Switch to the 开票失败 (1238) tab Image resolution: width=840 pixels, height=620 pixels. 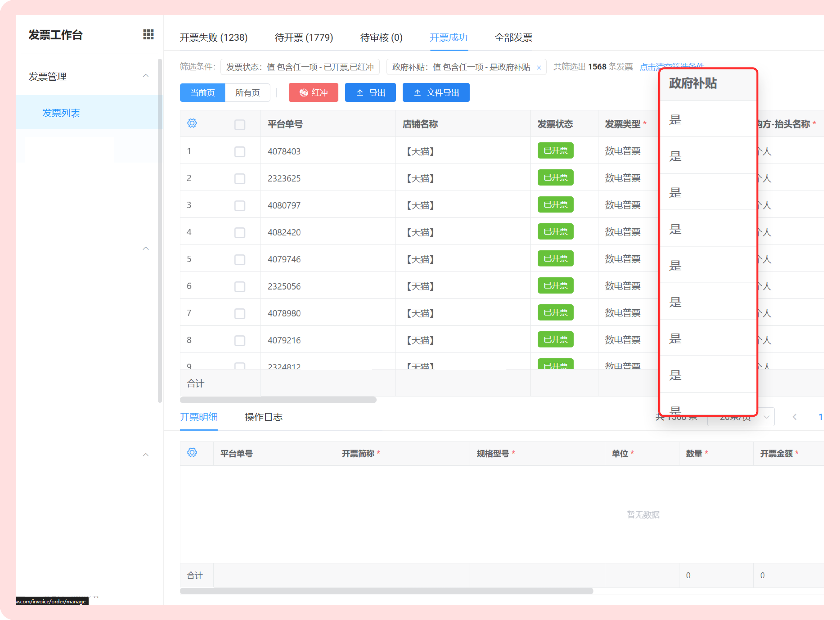pyautogui.click(x=214, y=37)
